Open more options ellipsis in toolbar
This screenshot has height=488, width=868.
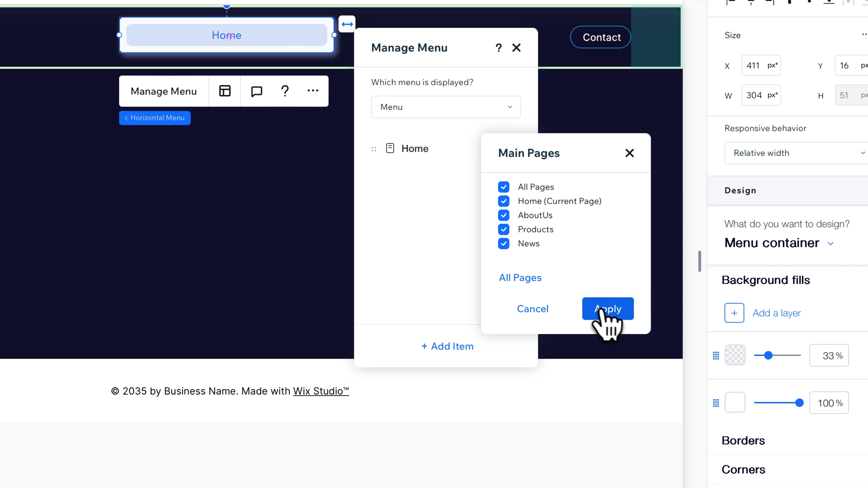(x=313, y=91)
